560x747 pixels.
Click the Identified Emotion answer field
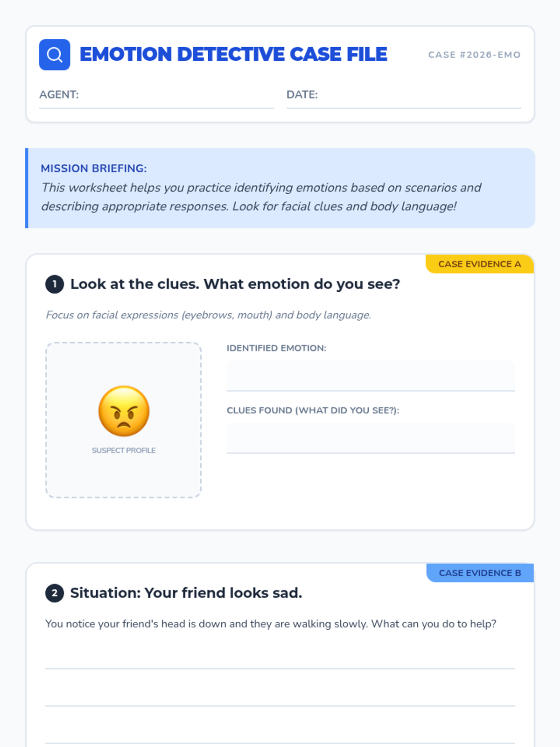(371, 376)
